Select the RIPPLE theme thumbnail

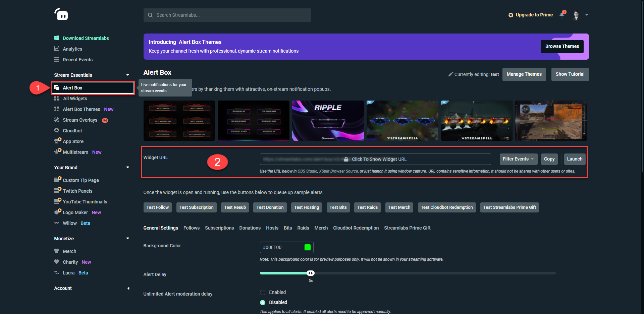[328, 121]
